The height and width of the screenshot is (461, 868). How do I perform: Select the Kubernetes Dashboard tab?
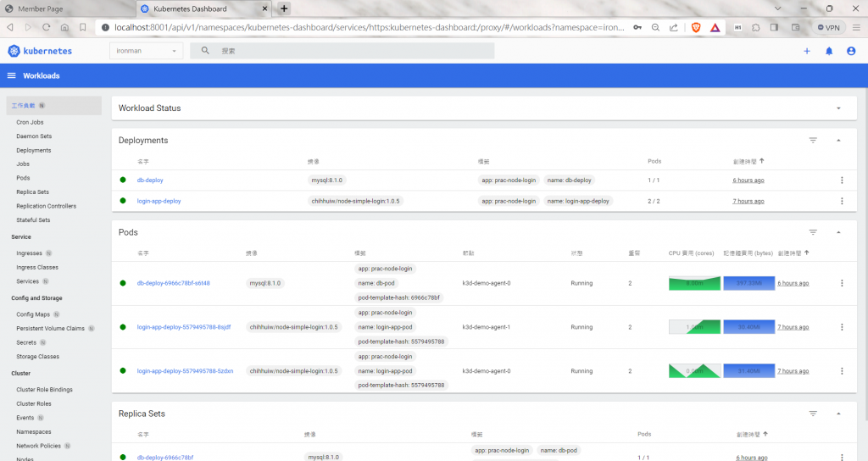click(203, 8)
